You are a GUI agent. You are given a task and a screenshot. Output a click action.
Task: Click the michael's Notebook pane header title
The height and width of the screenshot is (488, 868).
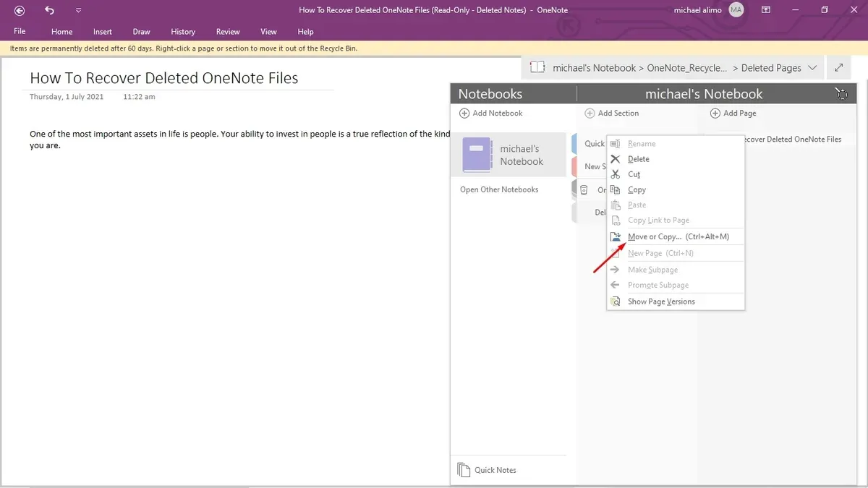(704, 94)
